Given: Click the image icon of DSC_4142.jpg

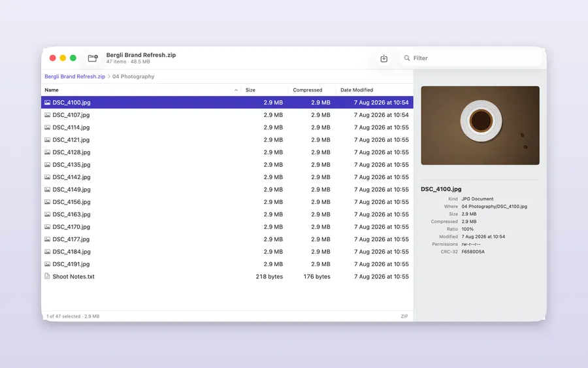Looking at the screenshot, I should (47, 176).
